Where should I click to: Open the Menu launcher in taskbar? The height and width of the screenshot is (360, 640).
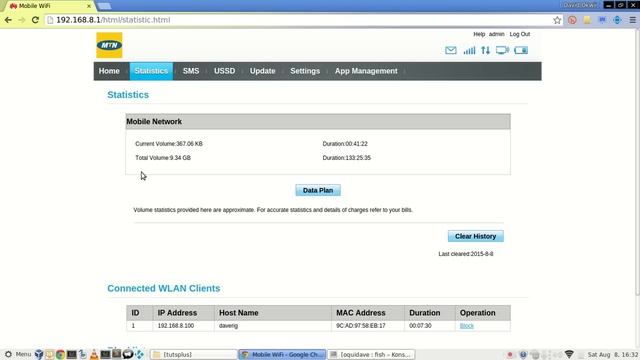click(x=18, y=354)
